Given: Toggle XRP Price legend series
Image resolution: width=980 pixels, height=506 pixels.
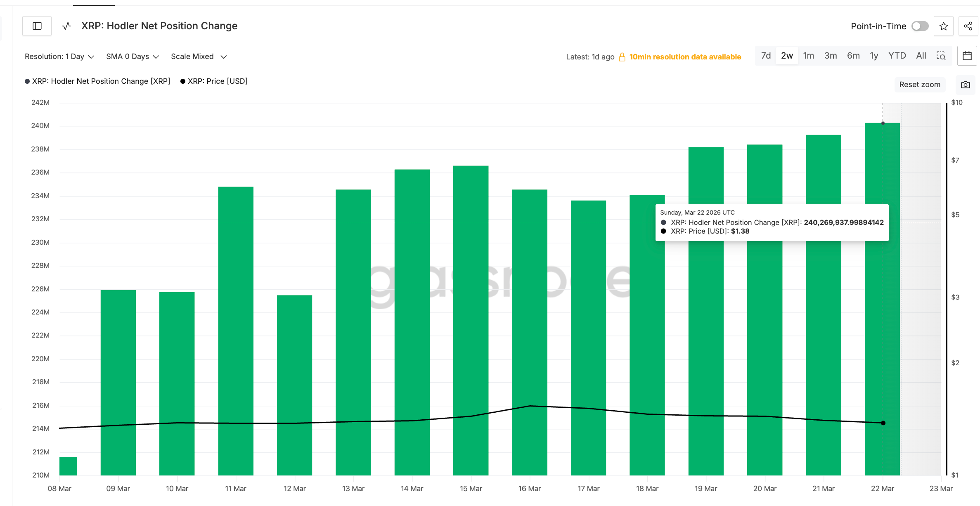Looking at the screenshot, I should tap(214, 81).
